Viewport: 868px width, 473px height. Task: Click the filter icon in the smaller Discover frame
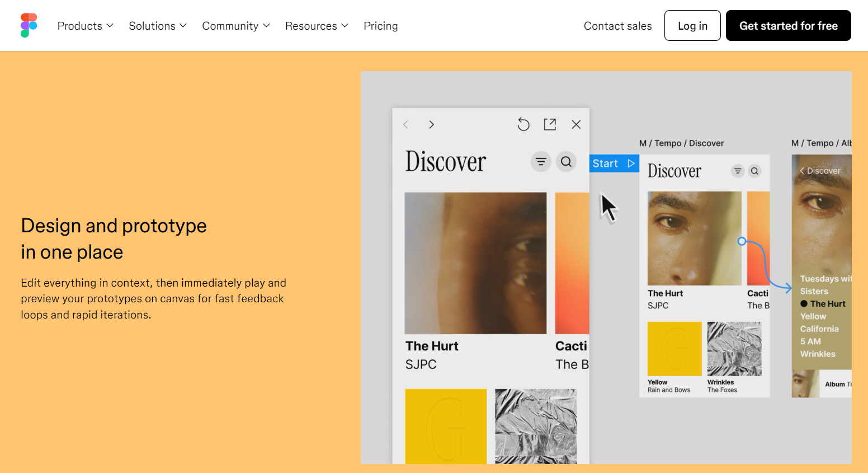click(737, 171)
